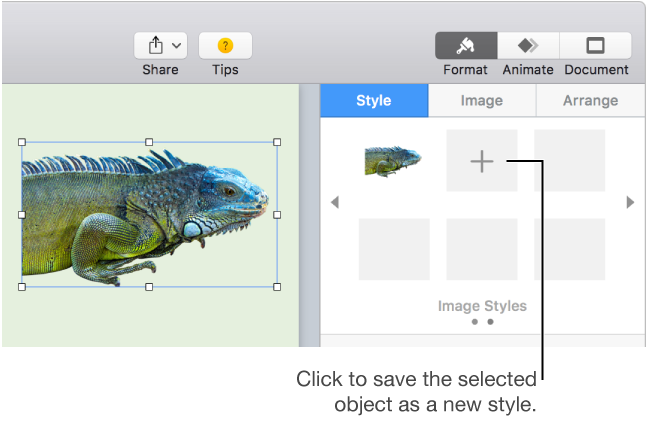Go to previous image styles page
The width and height of the screenshot is (646, 422).
click(x=335, y=202)
